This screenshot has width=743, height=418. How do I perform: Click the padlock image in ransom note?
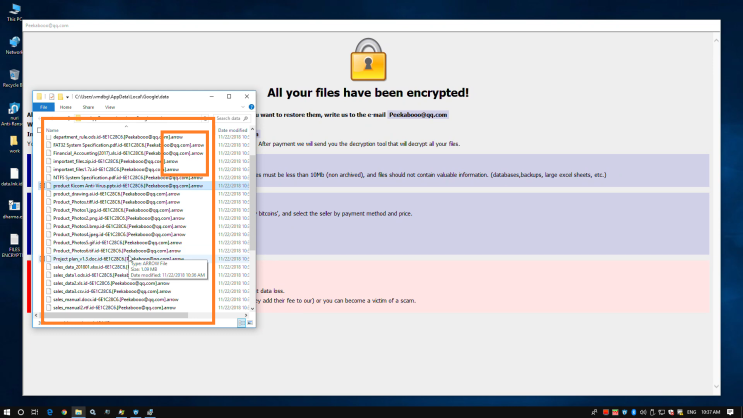(368, 60)
